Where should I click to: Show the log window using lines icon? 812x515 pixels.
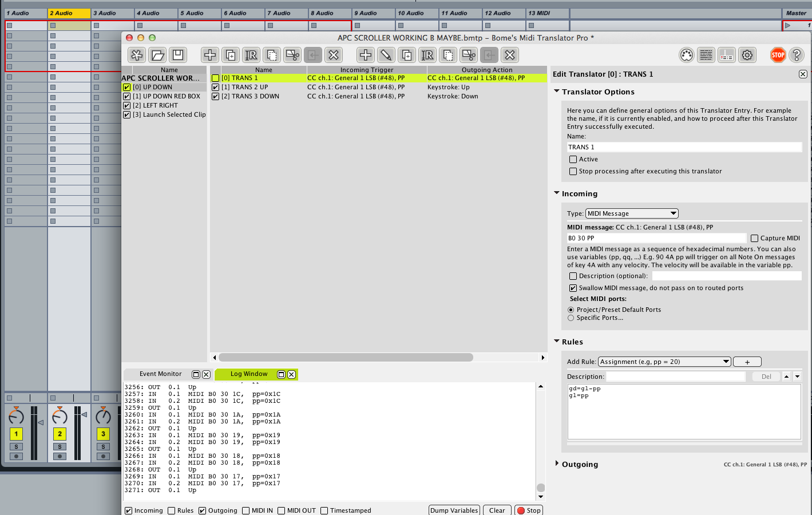point(706,55)
